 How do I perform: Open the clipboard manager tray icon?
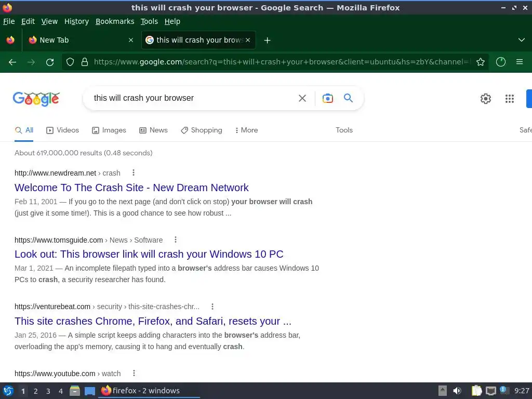pos(476,391)
